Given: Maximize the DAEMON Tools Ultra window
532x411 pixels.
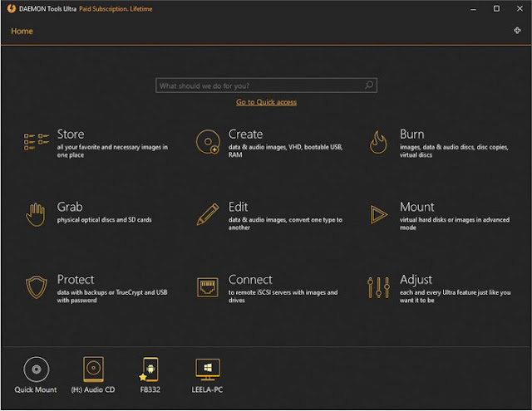Looking at the screenshot, I should tap(496, 9).
